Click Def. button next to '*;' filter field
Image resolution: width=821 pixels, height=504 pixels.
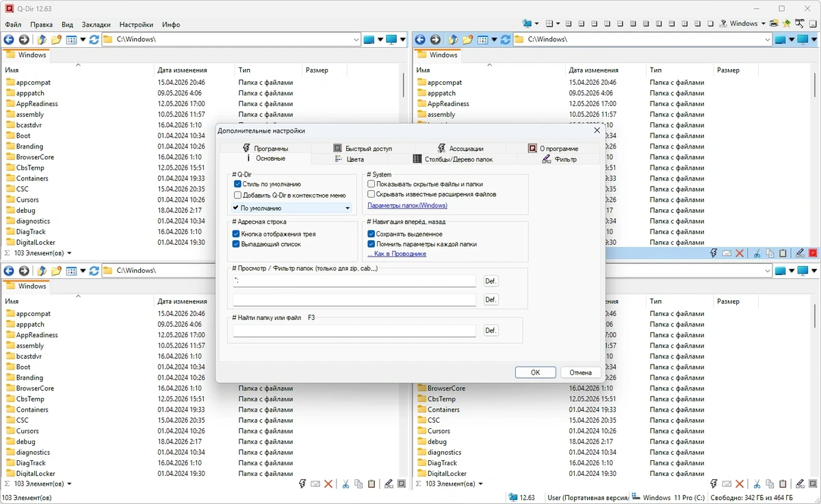click(x=491, y=281)
